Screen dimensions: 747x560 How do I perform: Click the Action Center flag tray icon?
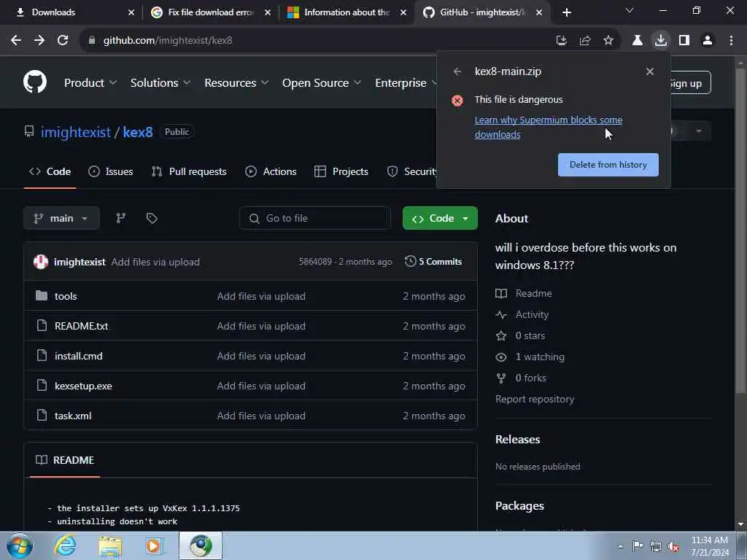point(638,546)
